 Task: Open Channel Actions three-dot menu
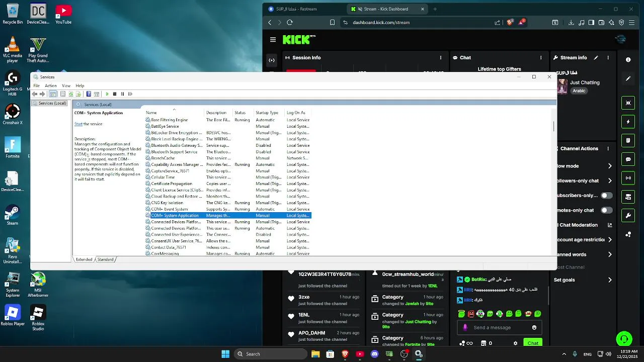(x=608, y=149)
